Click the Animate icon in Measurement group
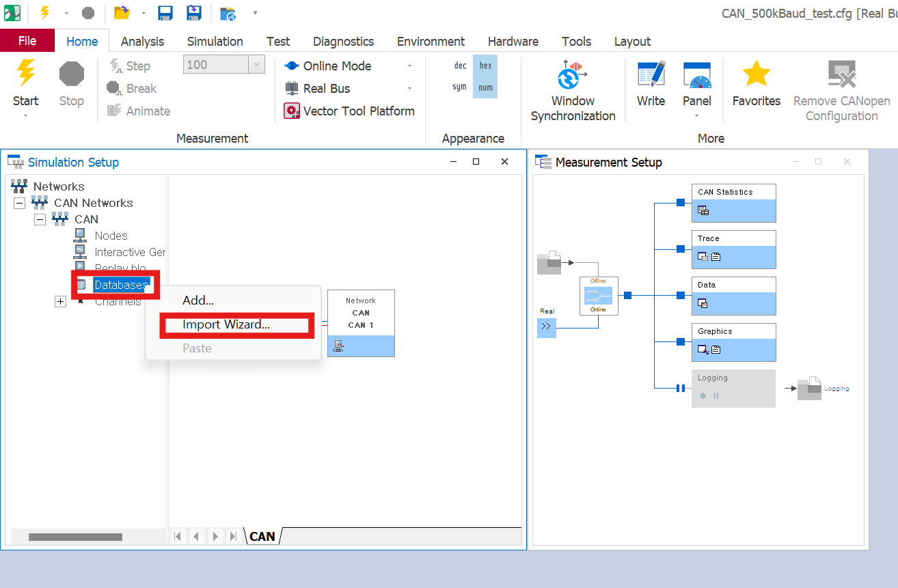This screenshot has width=898, height=588. (x=115, y=111)
